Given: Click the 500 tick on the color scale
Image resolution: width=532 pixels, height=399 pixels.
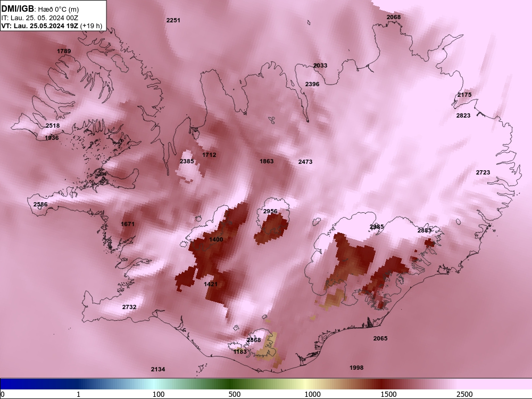Looking at the screenshot, I should point(235,394).
